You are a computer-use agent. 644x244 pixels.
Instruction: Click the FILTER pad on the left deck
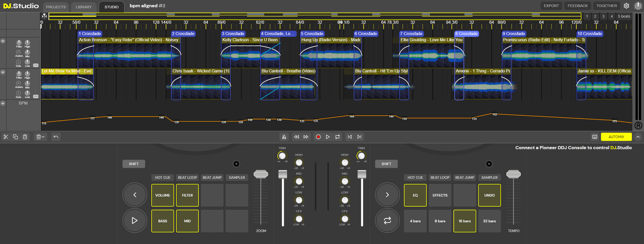(x=188, y=195)
